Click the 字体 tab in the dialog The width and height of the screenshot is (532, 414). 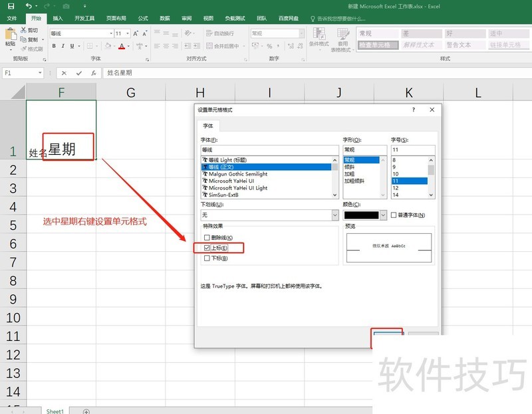tap(208, 124)
